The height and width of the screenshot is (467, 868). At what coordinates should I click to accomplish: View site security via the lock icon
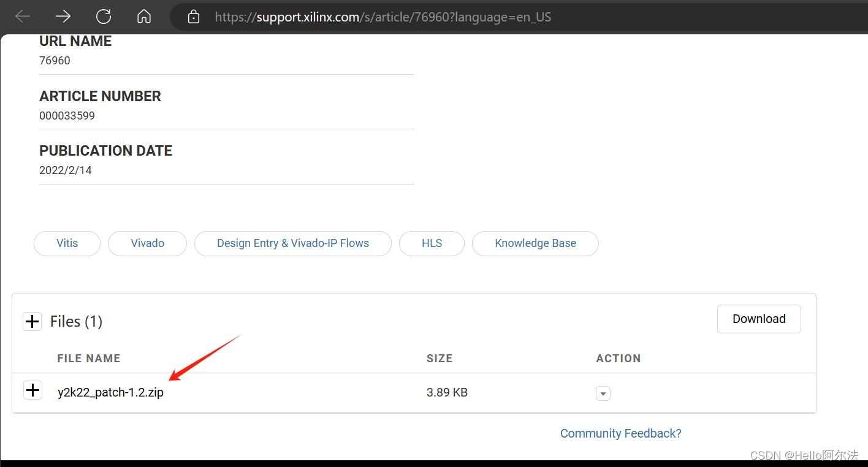coord(194,17)
